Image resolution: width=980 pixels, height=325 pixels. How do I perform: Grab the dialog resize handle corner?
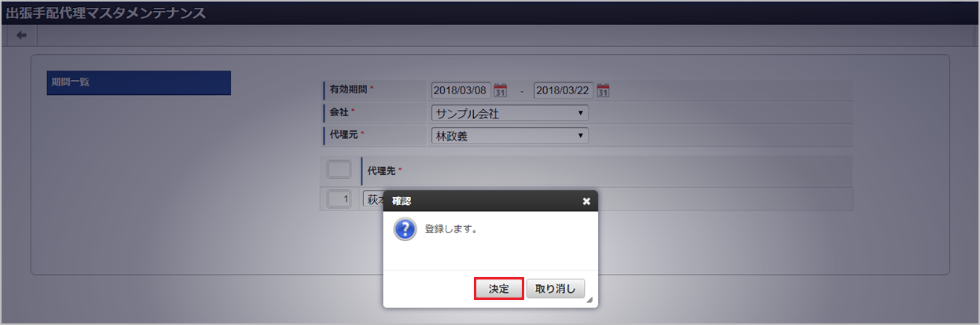[589, 300]
